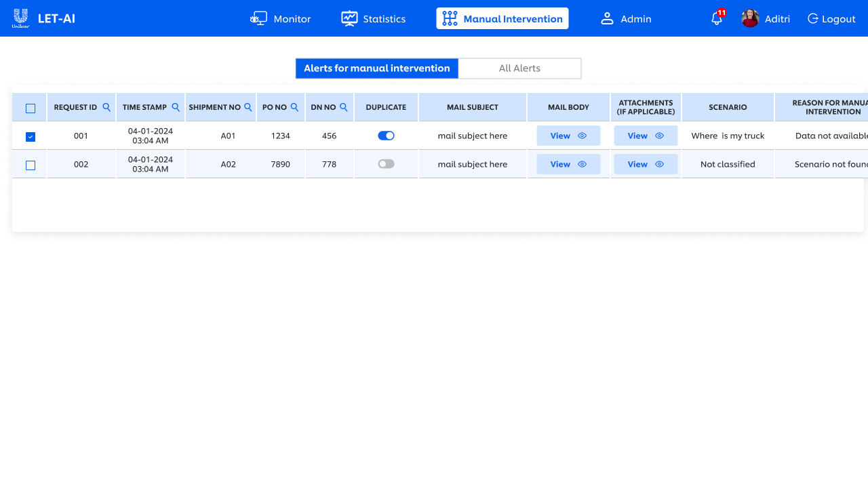868x478 pixels.
Task: Disable the duplicate toggle for request 001
Action: tap(386, 136)
